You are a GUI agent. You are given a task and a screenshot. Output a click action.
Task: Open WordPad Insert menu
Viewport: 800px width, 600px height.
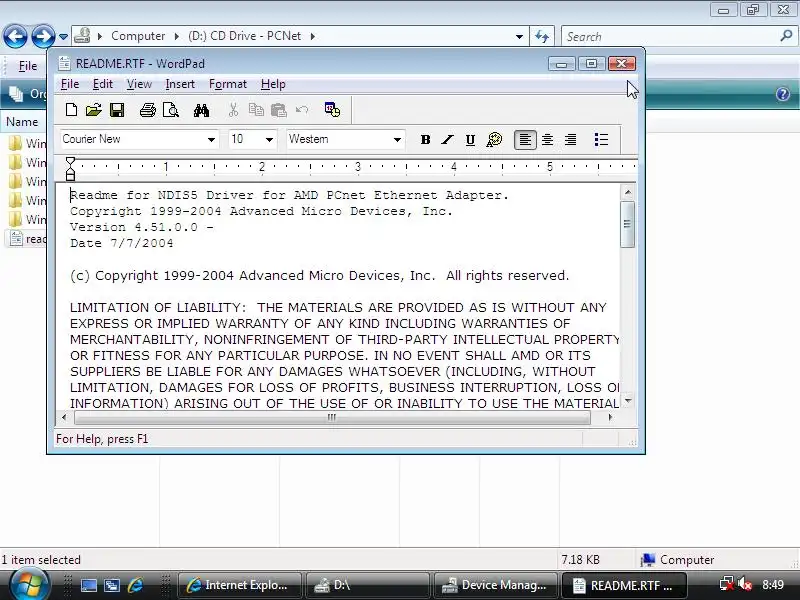[x=180, y=84]
